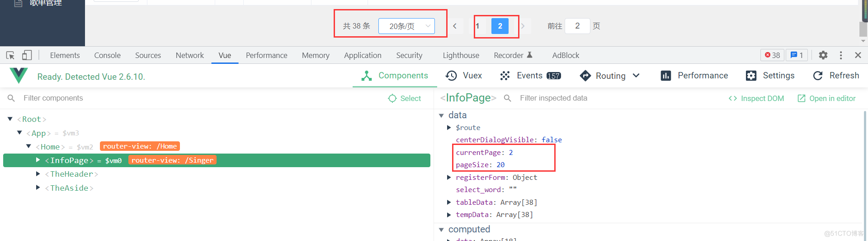The width and height of the screenshot is (868, 241).
Task: Click the Refresh button
Action: pos(836,76)
